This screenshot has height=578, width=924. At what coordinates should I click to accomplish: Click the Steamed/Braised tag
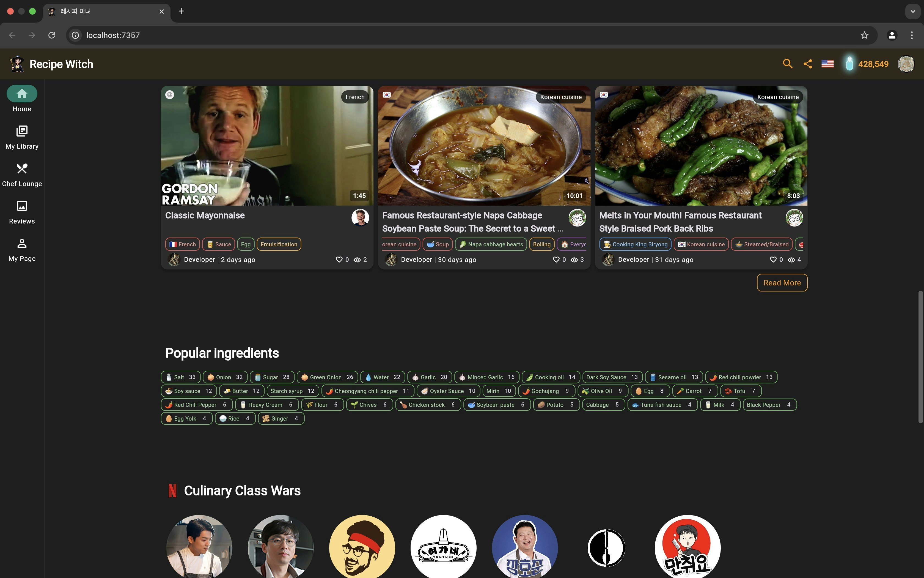pos(762,244)
